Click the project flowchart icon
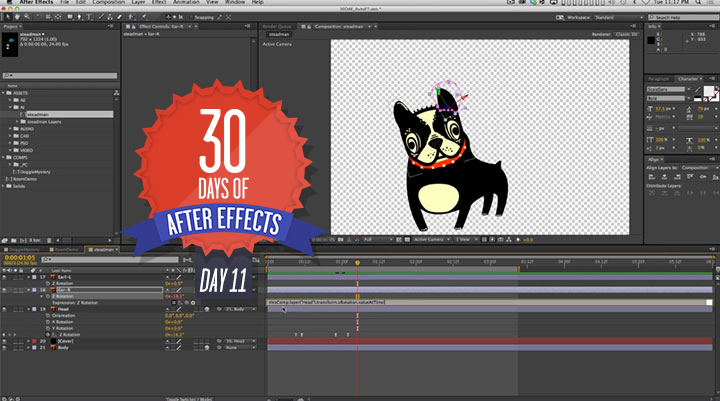The height and width of the screenshot is (401, 720). click(116, 93)
